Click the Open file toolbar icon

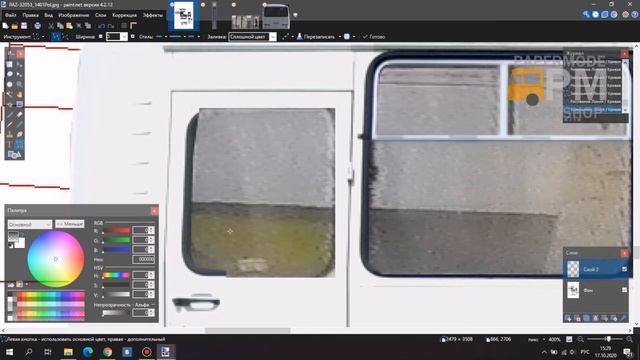[x=14, y=26]
